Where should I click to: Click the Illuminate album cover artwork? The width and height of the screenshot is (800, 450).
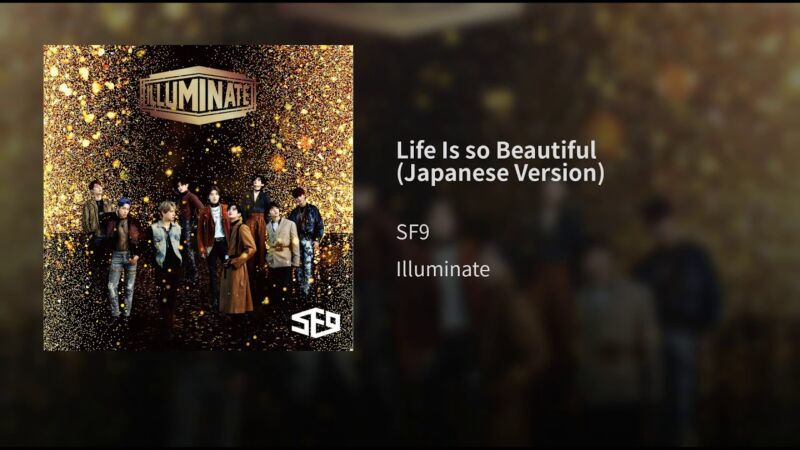[x=198, y=197]
